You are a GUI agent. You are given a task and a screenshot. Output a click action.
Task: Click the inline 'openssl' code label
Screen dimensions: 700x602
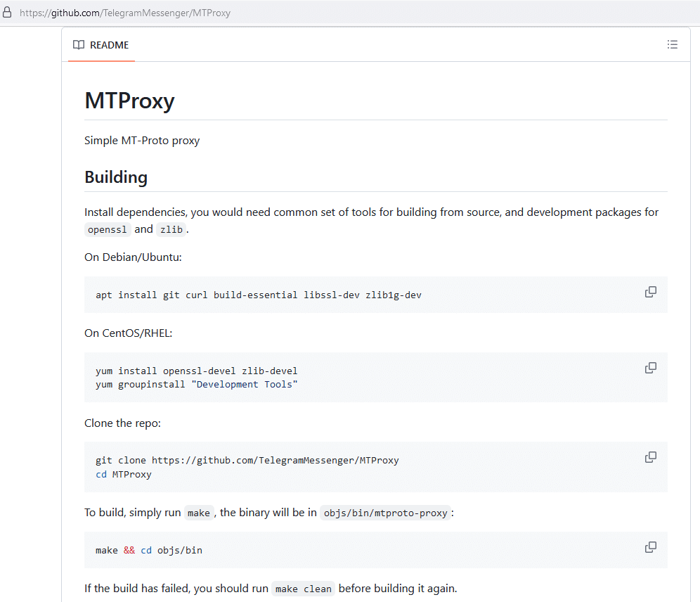[107, 229]
